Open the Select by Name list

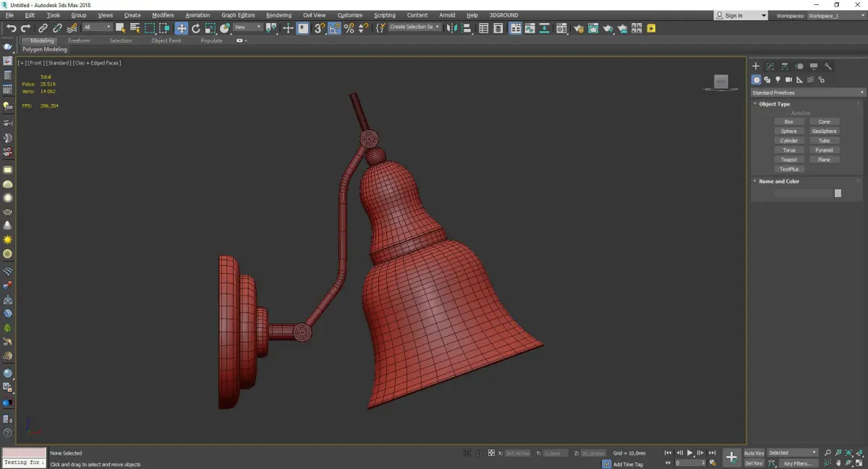(x=135, y=28)
